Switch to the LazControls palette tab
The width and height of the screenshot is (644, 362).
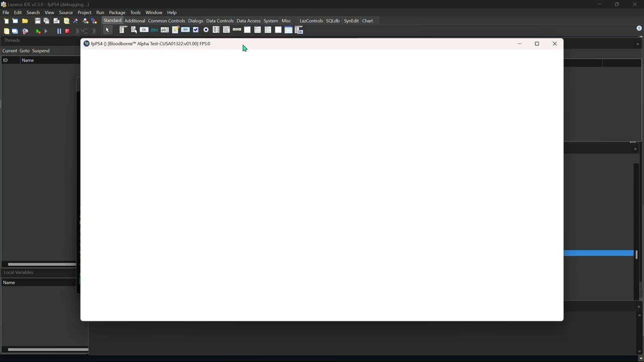click(x=311, y=21)
